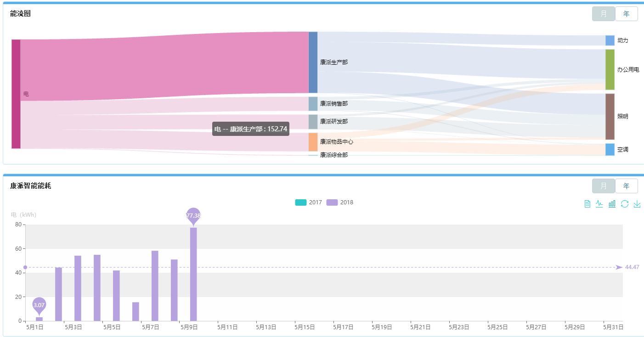Download chart as image
This screenshot has width=644, height=337.
[637, 204]
